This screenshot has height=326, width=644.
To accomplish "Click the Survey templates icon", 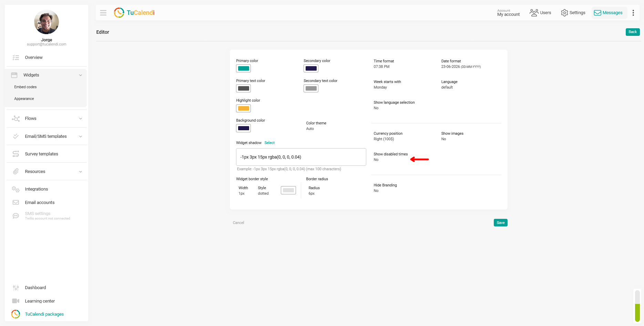I will (16, 154).
